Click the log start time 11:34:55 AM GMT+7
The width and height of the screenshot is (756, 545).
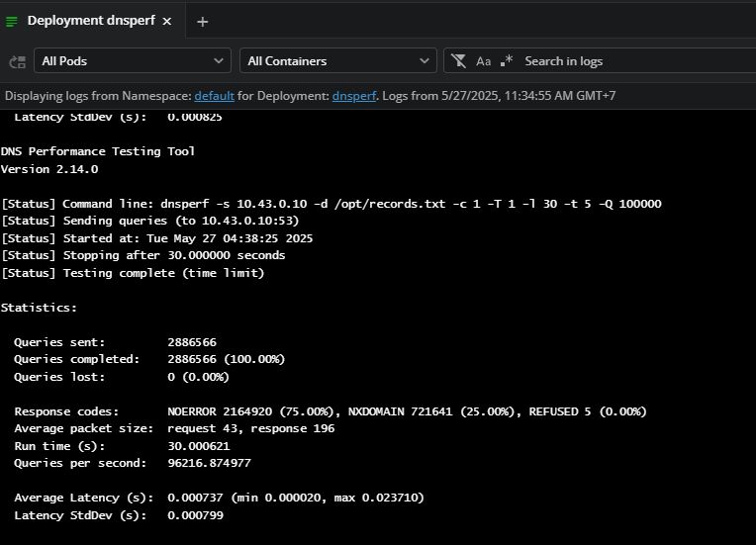pos(560,96)
